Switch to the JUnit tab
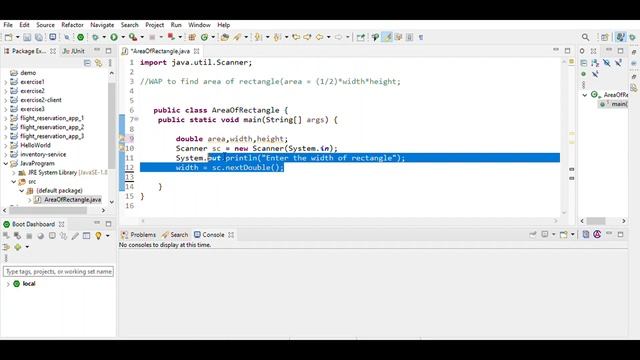This screenshot has width=640, height=360. pyautogui.click(x=74, y=51)
